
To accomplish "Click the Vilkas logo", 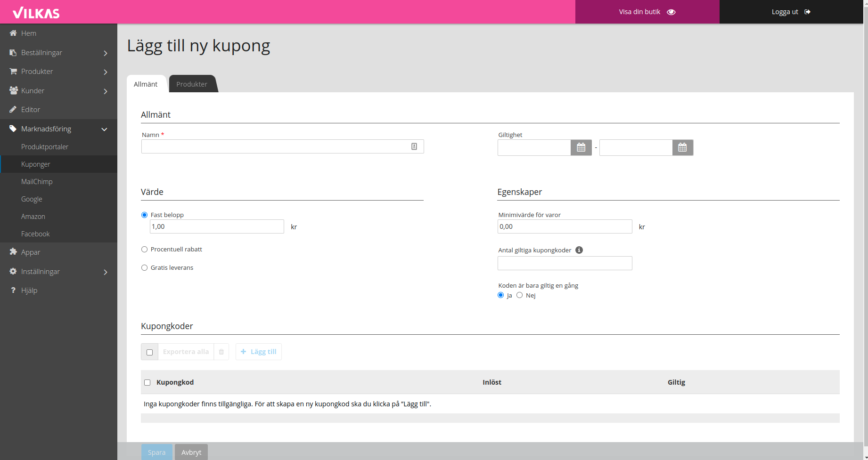I will [36, 13].
